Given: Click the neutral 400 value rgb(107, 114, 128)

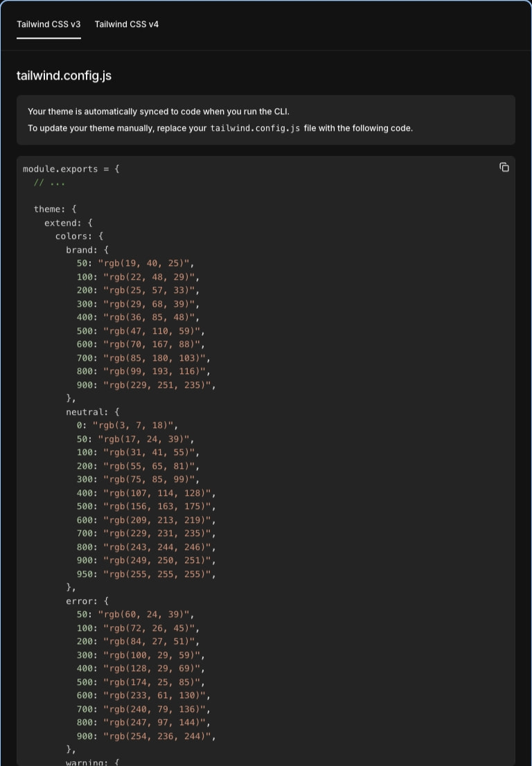Looking at the screenshot, I should tap(157, 493).
